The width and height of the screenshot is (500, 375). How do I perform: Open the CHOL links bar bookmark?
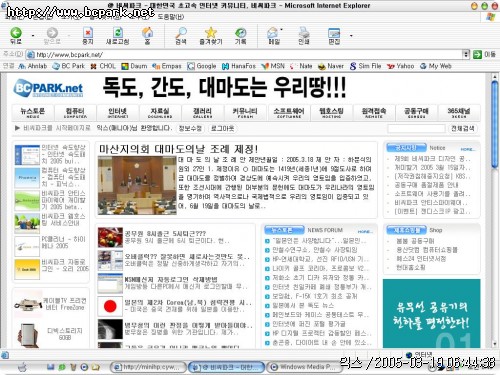pyautogui.click(x=103, y=66)
